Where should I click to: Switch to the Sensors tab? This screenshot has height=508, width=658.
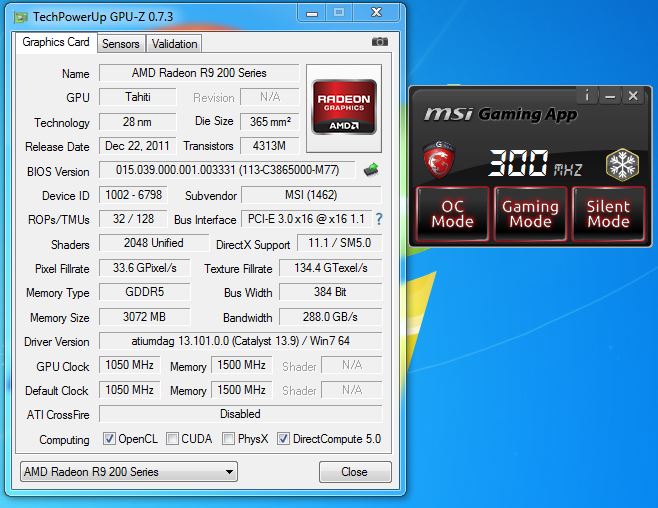(x=120, y=44)
